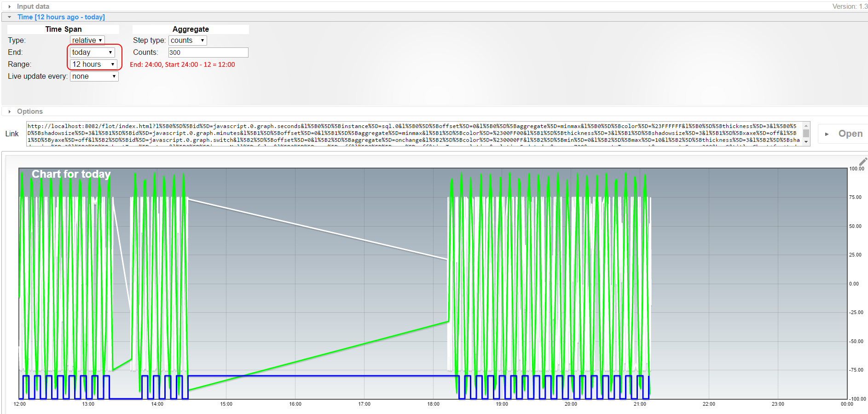Click the pencil edit icon above chart
The image size is (868, 414).
pos(863,161)
